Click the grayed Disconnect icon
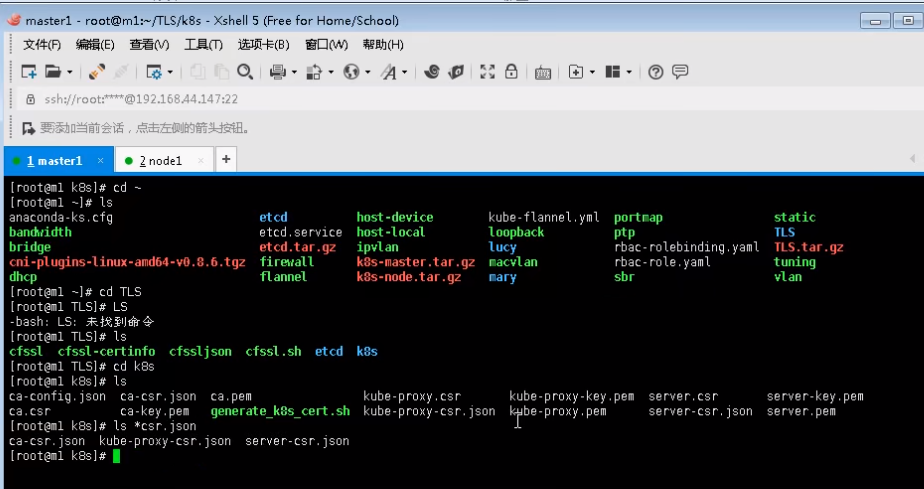The width and height of the screenshot is (924, 489). click(x=121, y=72)
